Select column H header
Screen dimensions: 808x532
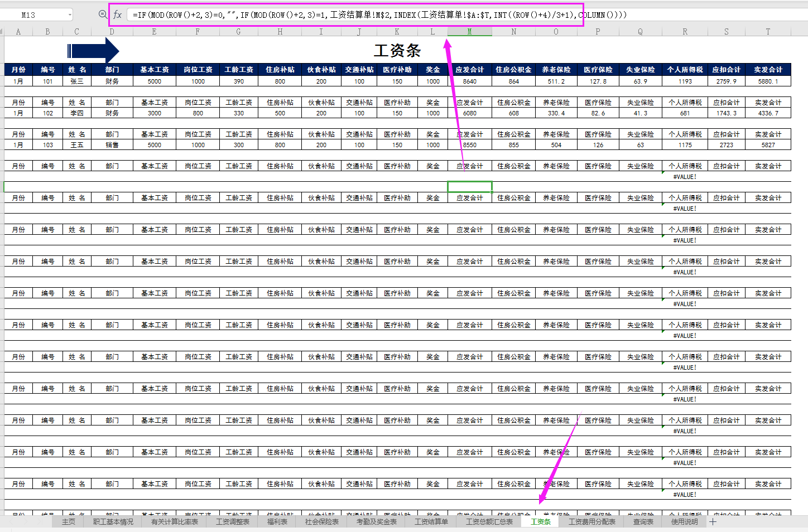click(x=280, y=32)
